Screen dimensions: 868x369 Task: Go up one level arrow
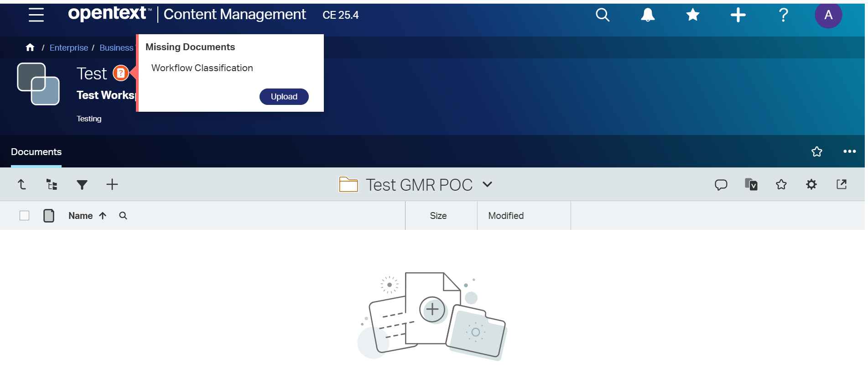tap(22, 184)
